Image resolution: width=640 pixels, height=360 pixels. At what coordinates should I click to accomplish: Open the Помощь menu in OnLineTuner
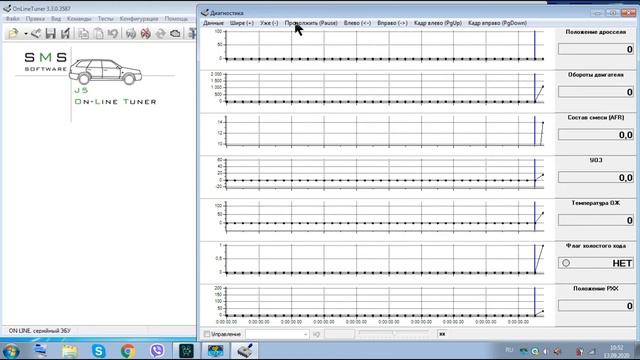[176, 19]
